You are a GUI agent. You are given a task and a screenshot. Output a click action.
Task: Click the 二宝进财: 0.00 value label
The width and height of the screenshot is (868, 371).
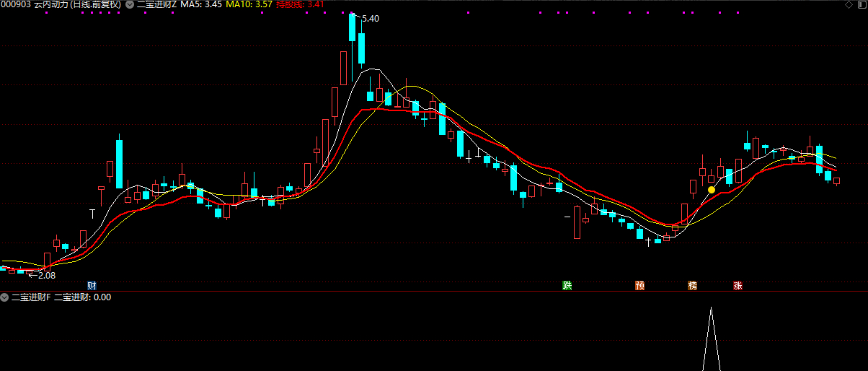82,297
